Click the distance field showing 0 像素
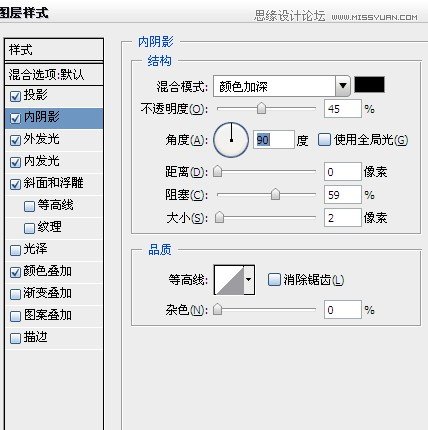Image resolution: width=428 pixels, height=430 pixels. [x=343, y=172]
